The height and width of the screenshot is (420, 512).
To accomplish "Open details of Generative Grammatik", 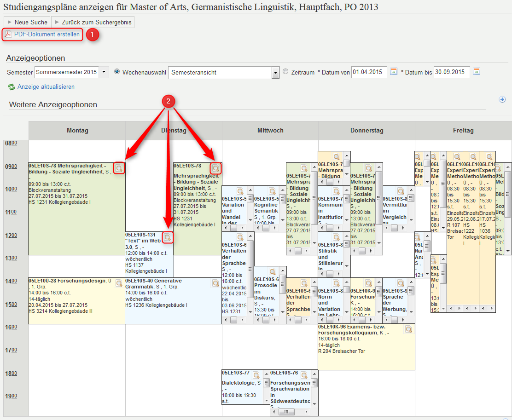I will tap(215, 283).
